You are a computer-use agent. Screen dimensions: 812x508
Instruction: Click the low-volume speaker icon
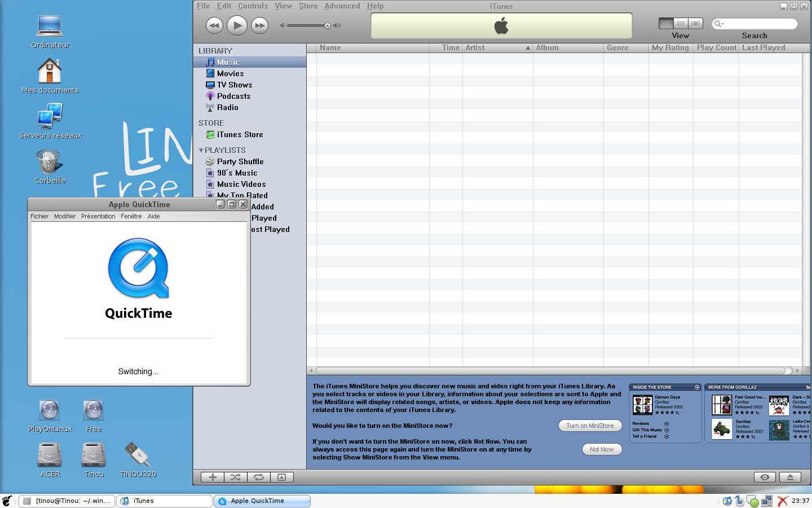coord(283,25)
